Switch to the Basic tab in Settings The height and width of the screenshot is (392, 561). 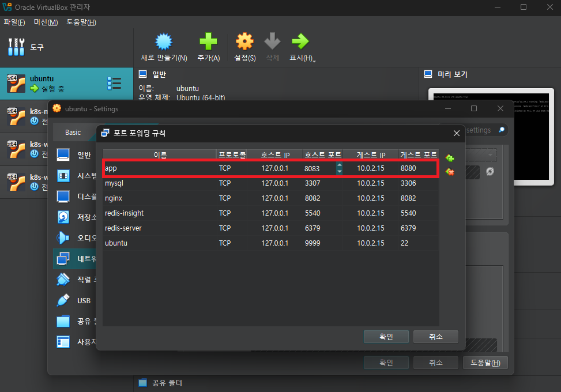[73, 133]
